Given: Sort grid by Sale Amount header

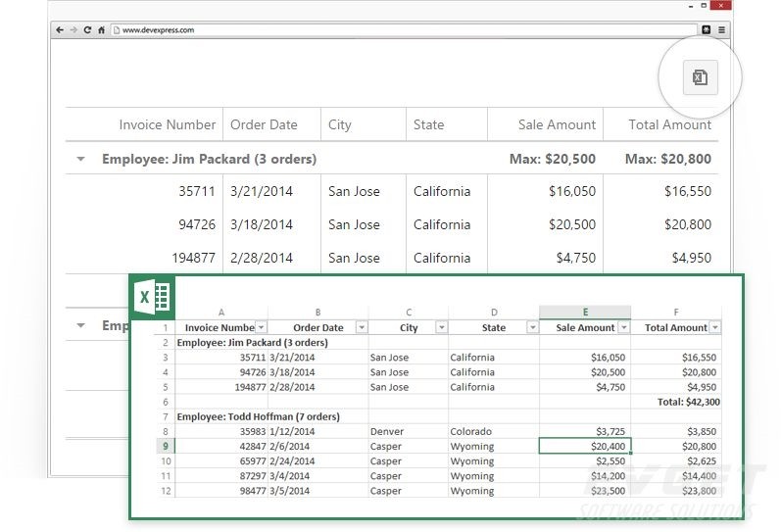Looking at the screenshot, I should pos(557,124).
